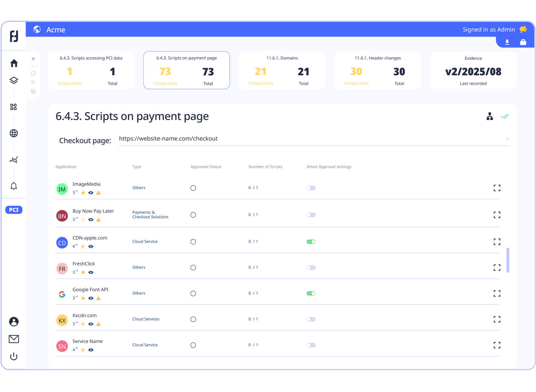
Task: Click the power logout icon
Action: (14, 356)
